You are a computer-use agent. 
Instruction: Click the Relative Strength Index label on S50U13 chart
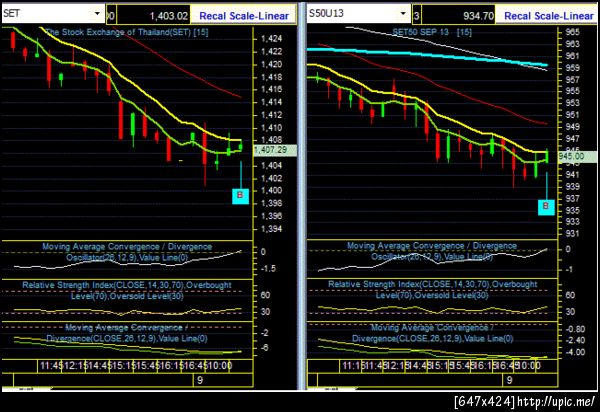(x=432, y=290)
